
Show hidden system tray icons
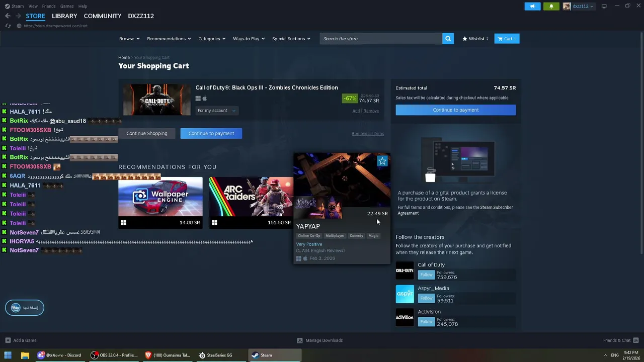point(605,355)
